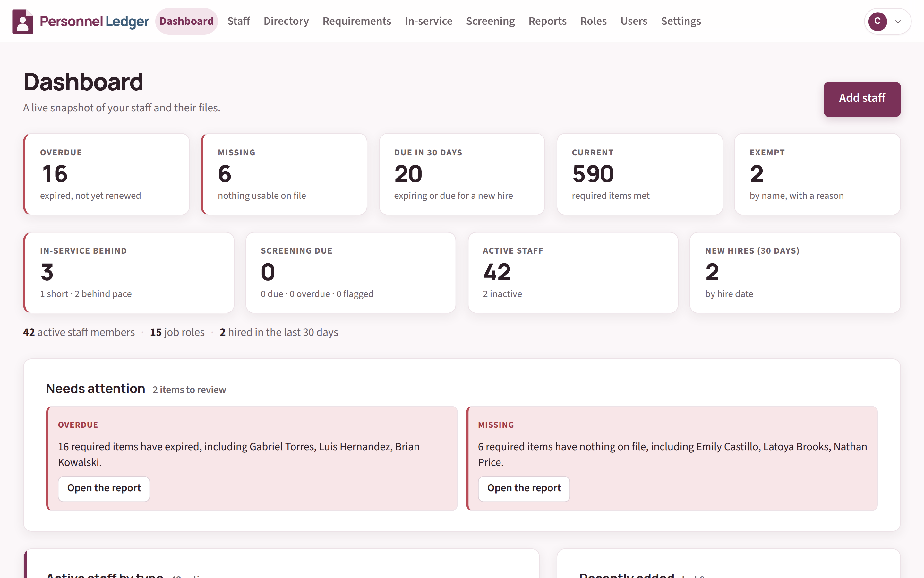The image size is (924, 578).
Task: Select the Dashboard nav tab
Action: coord(186,21)
